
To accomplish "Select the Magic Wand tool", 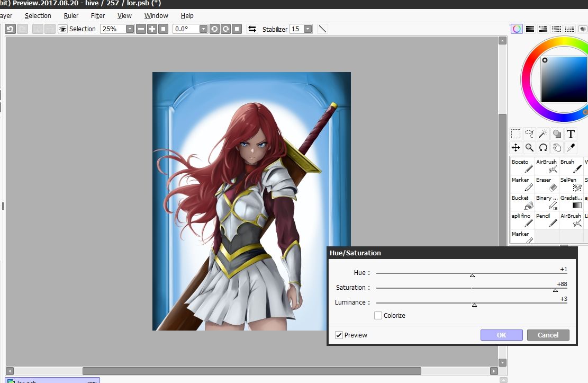I will coord(543,133).
